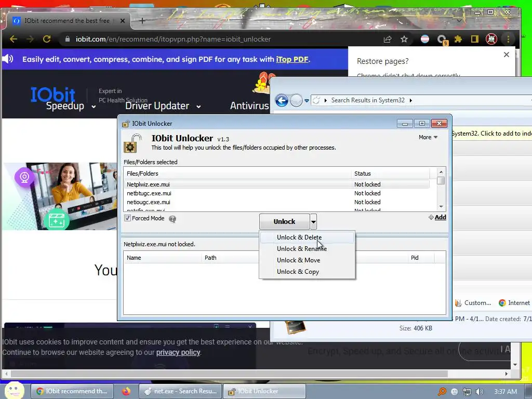Go forward in Chrome browser

[x=30, y=39]
